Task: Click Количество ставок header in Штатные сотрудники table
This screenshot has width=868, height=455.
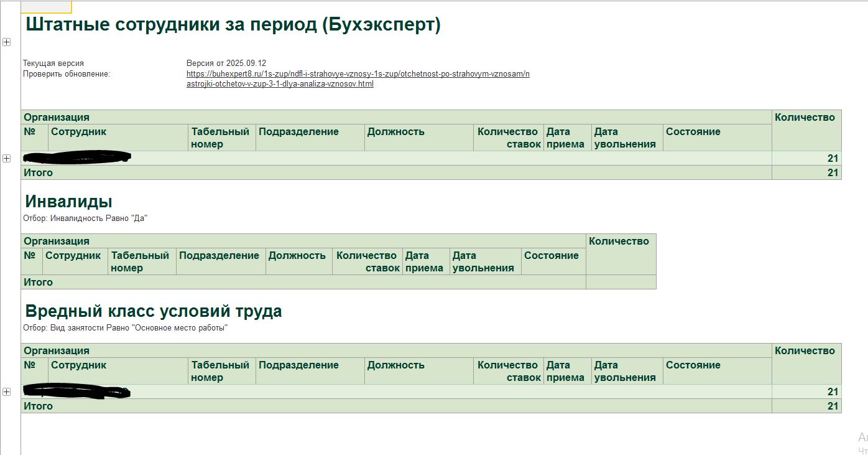Action: tap(508, 138)
